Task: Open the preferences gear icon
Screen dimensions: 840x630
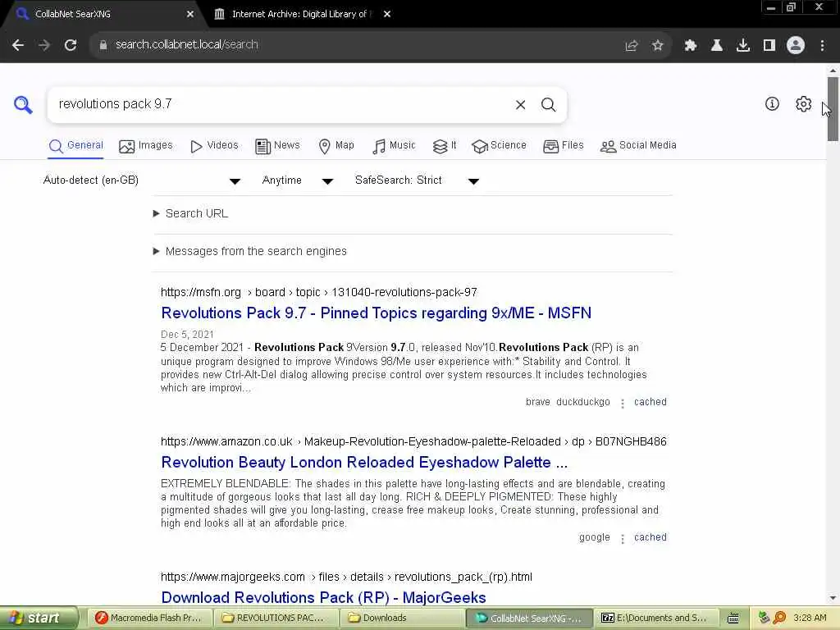Action: (x=803, y=104)
